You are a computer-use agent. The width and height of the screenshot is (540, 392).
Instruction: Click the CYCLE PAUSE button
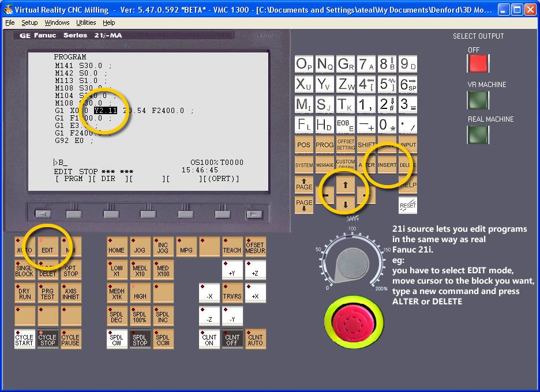[x=71, y=339]
